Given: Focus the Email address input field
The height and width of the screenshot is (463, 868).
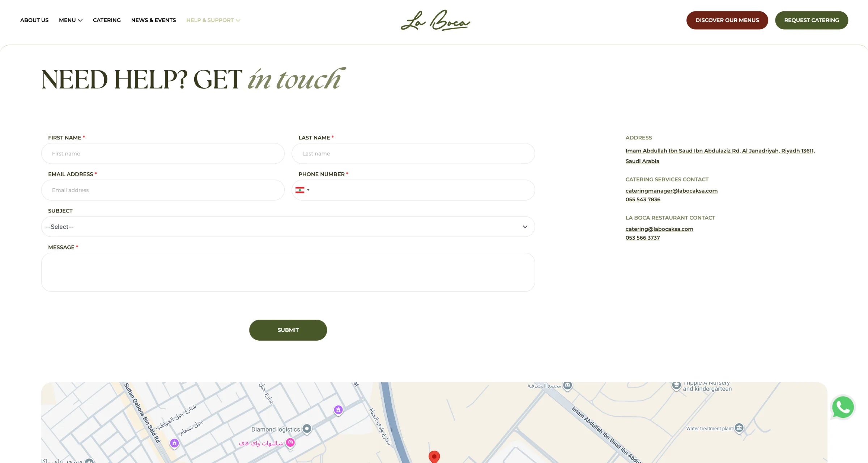Looking at the screenshot, I should [163, 190].
